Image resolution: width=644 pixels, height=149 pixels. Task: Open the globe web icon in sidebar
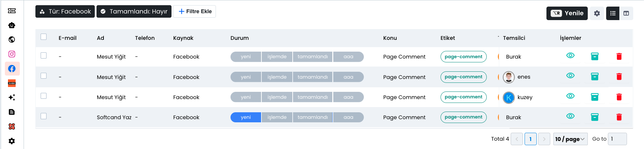click(x=12, y=40)
